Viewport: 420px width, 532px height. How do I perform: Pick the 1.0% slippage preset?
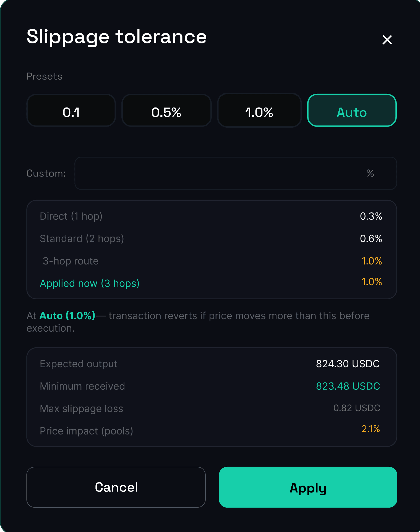coord(259,111)
